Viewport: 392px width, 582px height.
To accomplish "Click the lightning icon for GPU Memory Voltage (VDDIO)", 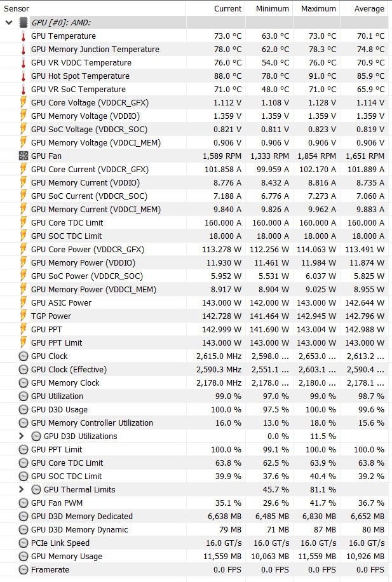I will (x=24, y=116).
